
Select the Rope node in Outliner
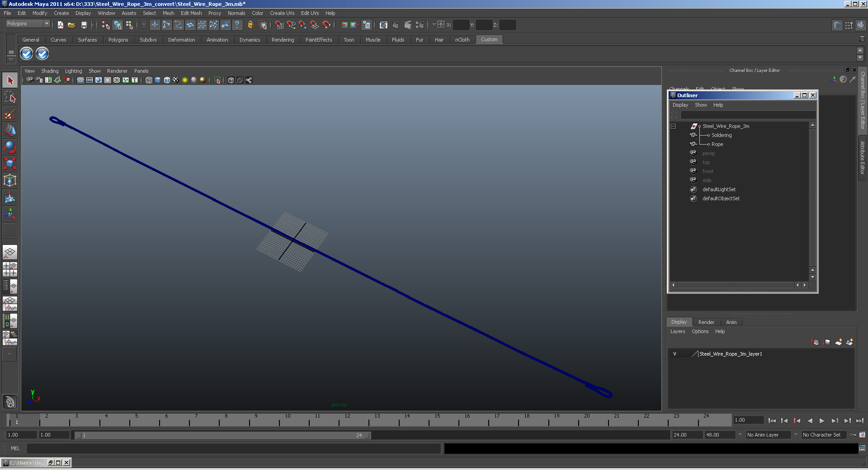pos(717,144)
